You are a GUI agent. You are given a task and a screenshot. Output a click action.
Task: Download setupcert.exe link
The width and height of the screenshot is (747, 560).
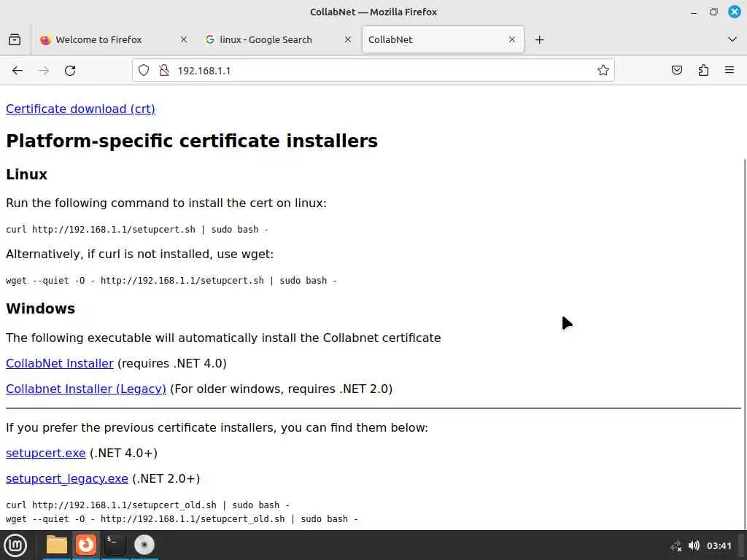[46, 453]
